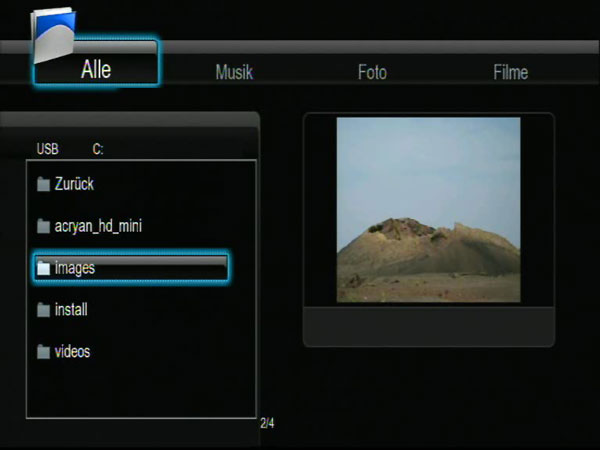Click the videos folder icon

click(44, 352)
